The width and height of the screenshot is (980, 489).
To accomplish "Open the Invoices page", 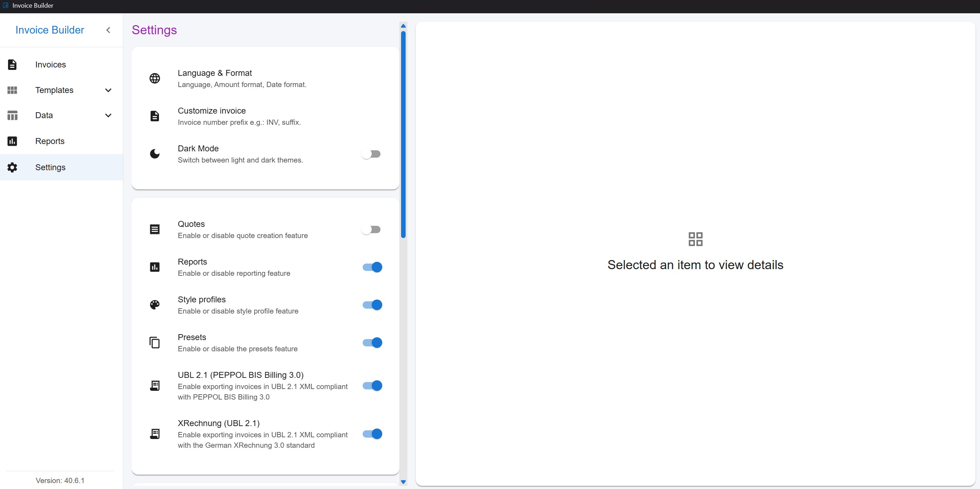I will [x=61, y=65].
